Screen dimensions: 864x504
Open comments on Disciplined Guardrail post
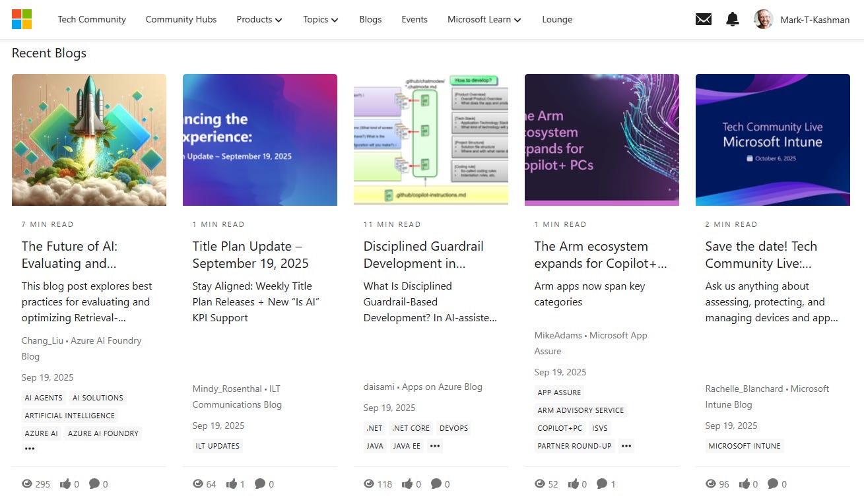coord(436,484)
